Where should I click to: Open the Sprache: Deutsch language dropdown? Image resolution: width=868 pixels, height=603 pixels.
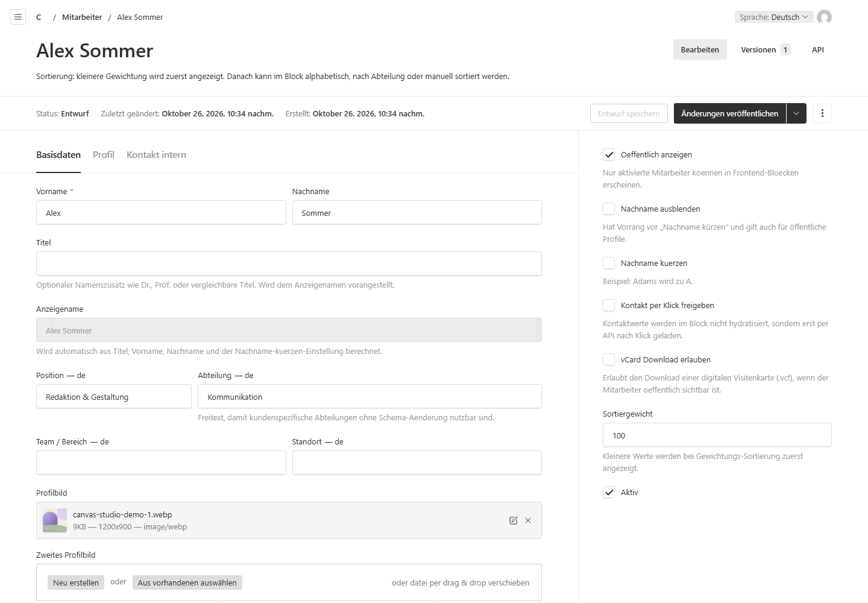(774, 17)
